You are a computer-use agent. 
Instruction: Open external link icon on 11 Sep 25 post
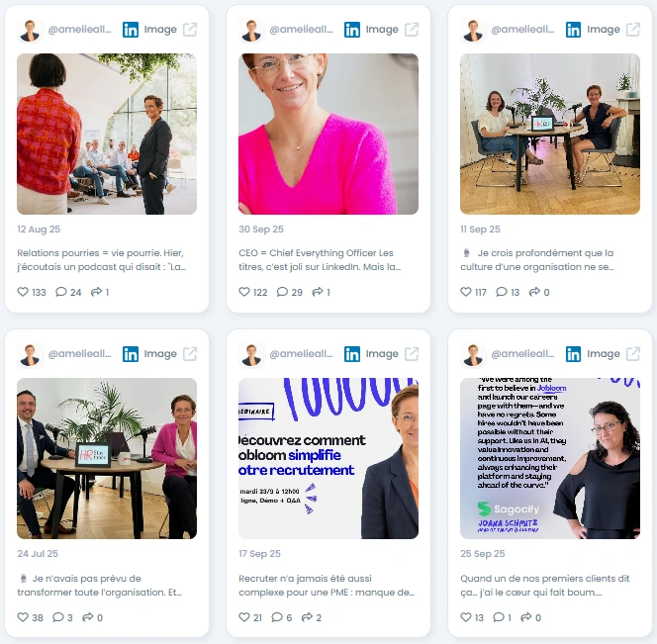(632, 30)
